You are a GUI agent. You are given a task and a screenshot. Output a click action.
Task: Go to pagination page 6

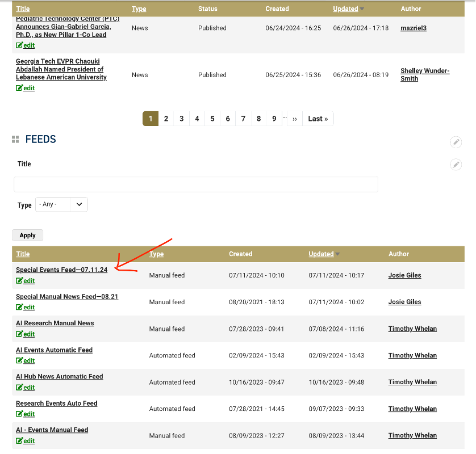(228, 119)
